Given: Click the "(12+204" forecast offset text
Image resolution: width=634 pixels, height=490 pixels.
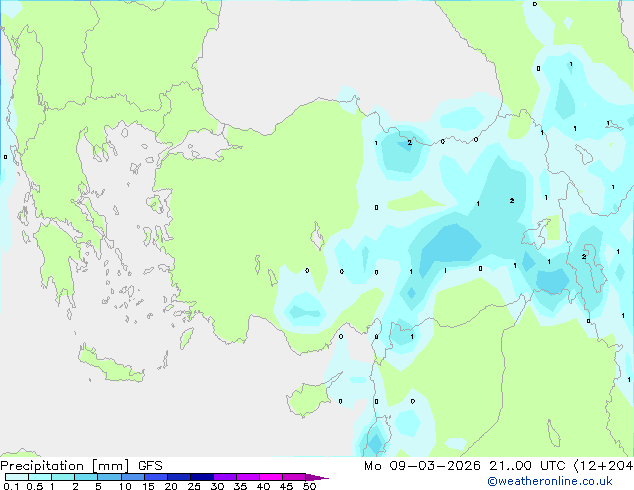Looking at the screenshot, I should [603, 466].
